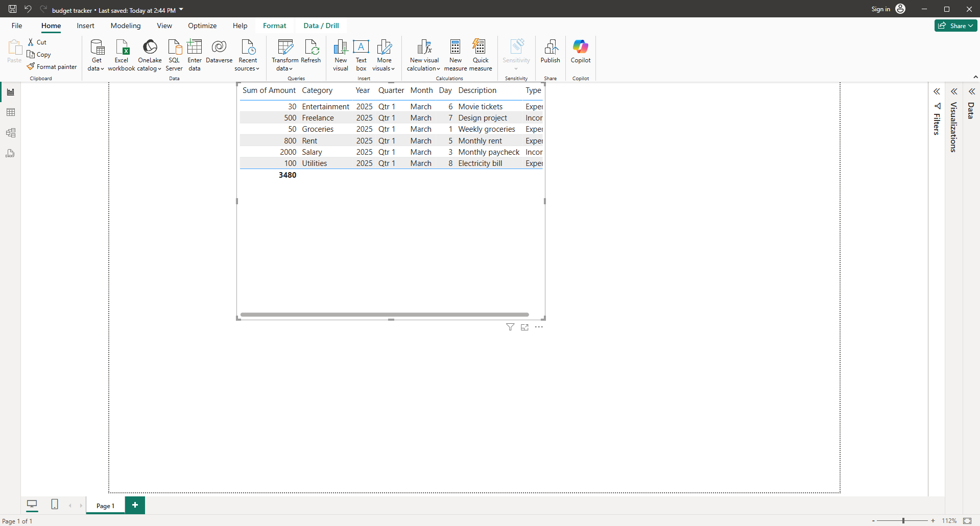Open Copilot from the ribbon
The width and height of the screenshot is (980, 526).
click(x=581, y=51)
